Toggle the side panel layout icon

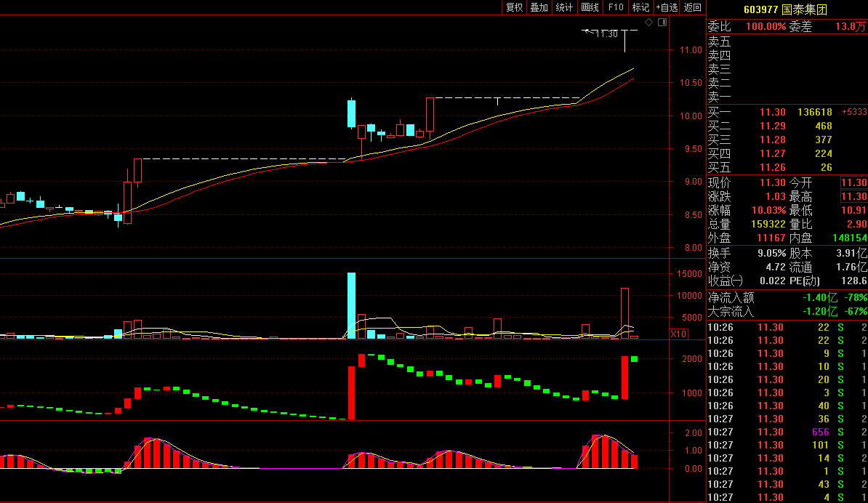[x=662, y=22]
